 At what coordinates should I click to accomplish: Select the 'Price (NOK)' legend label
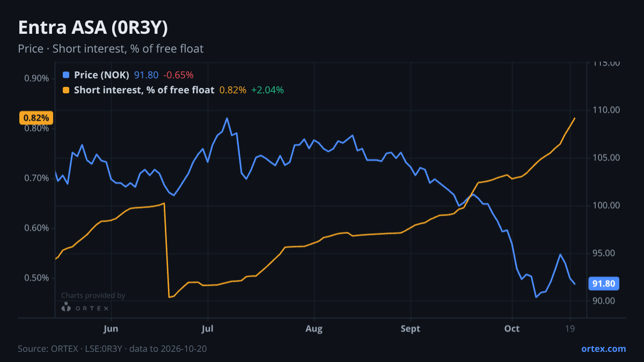point(101,75)
